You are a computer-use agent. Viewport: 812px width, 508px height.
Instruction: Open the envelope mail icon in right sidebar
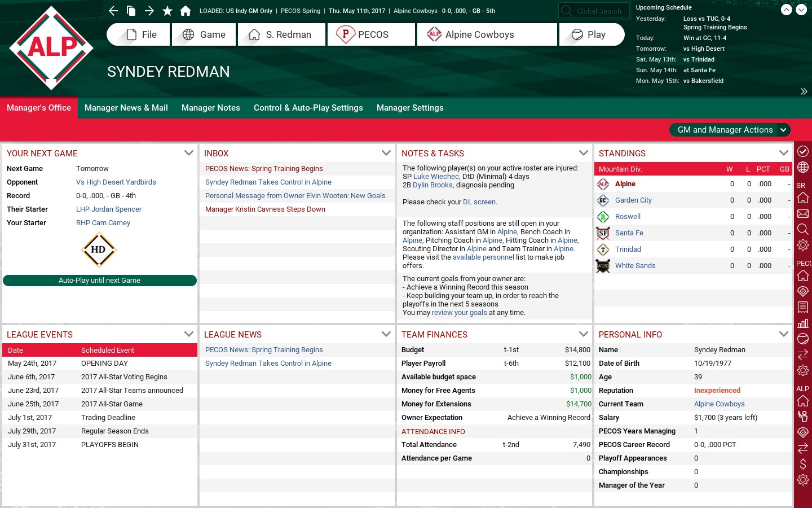click(803, 213)
